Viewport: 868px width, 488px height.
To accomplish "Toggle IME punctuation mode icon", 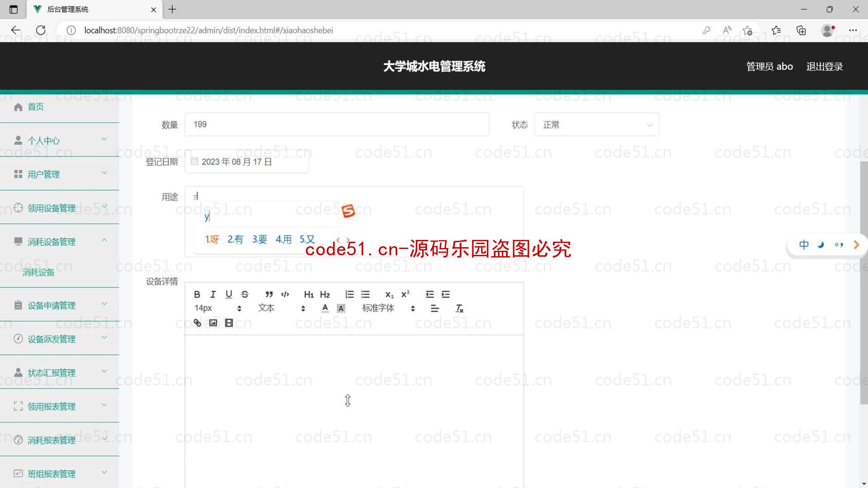I will [x=839, y=245].
